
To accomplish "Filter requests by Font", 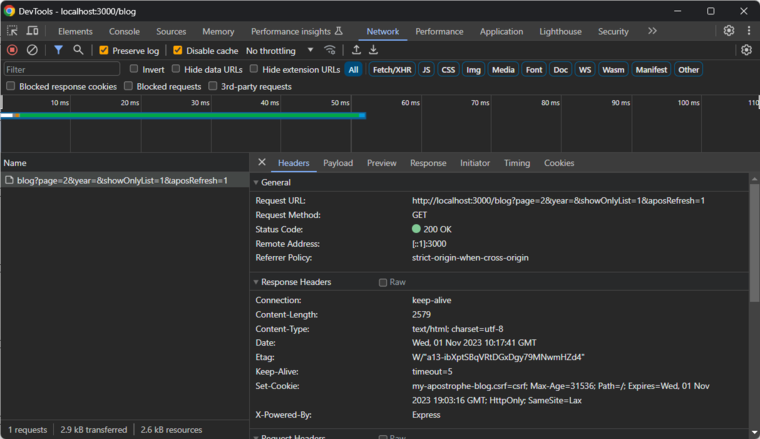I will (534, 69).
